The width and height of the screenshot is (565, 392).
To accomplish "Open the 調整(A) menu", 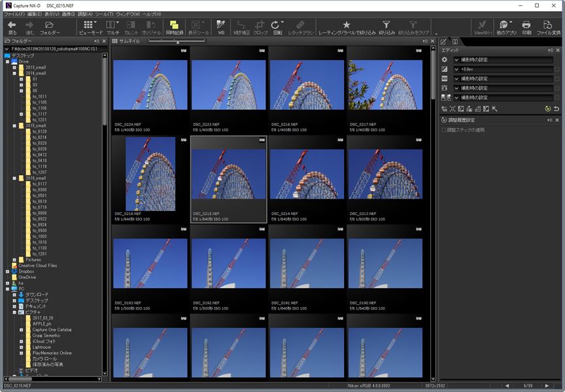I will click(85, 14).
